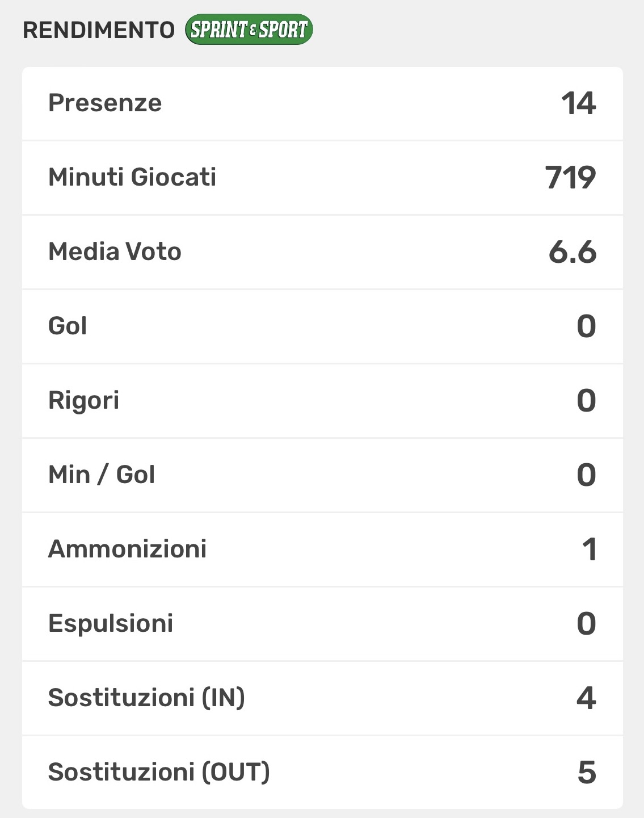
Task: Select the Min / Gol row label
Action: coord(102,475)
